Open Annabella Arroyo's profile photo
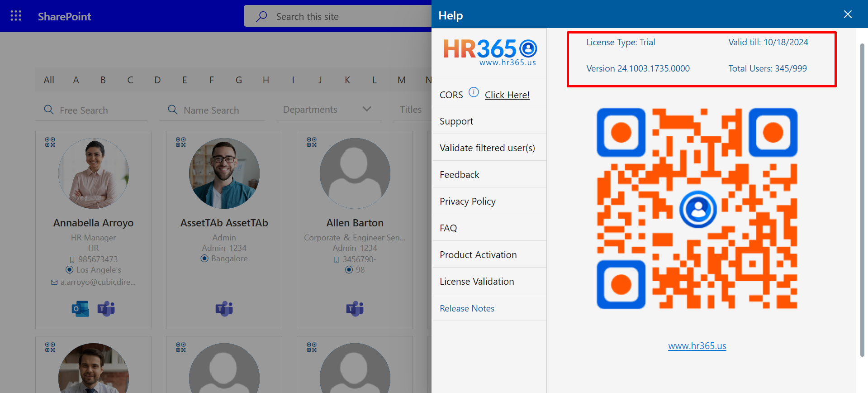This screenshot has height=393, width=868. 94,173
